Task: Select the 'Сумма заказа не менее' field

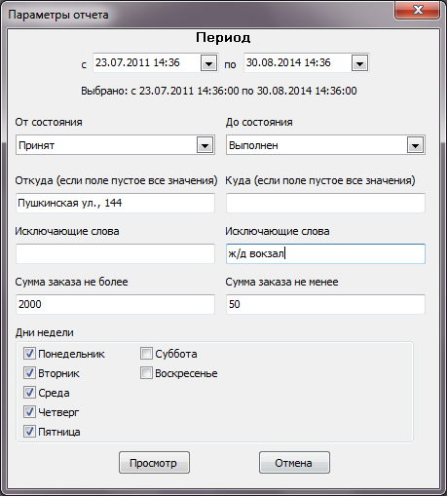Action: [x=325, y=304]
